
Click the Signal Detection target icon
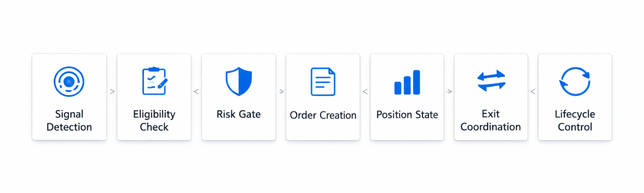coord(69,82)
